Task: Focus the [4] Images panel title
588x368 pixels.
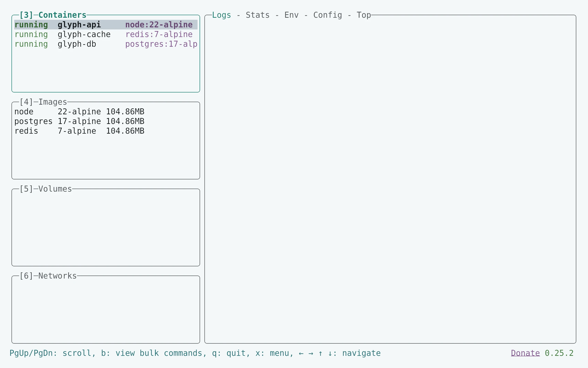Action: point(43,102)
